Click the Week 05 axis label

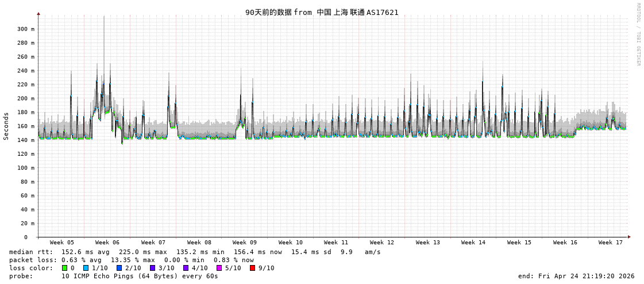(61, 243)
